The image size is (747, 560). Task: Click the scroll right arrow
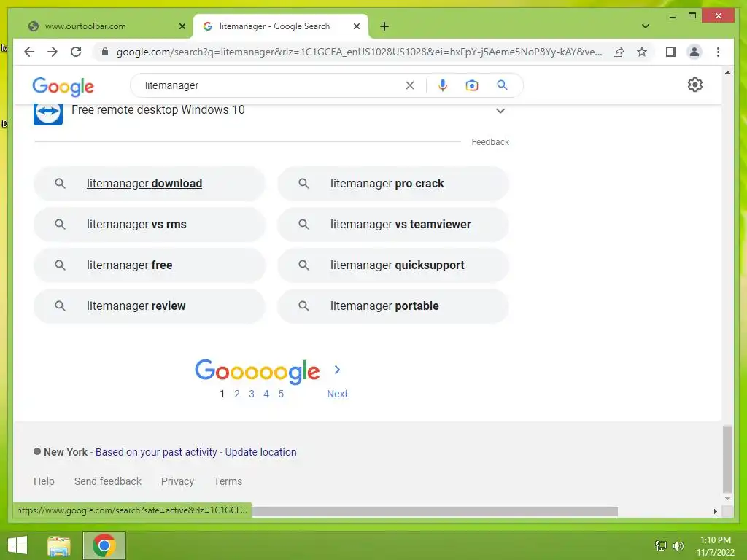click(715, 511)
